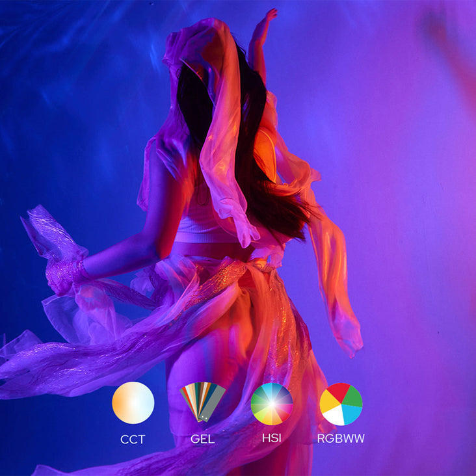Click the GEL text label
The image size is (476, 476).
pyautogui.click(x=202, y=439)
